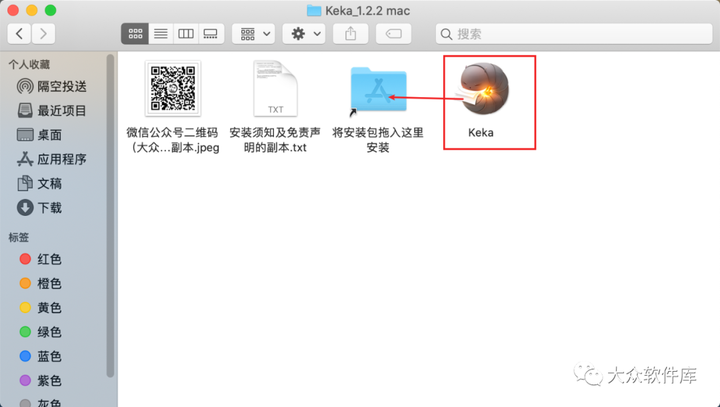Click the green zoom window button
Screen dimensions: 720x407
51,10
